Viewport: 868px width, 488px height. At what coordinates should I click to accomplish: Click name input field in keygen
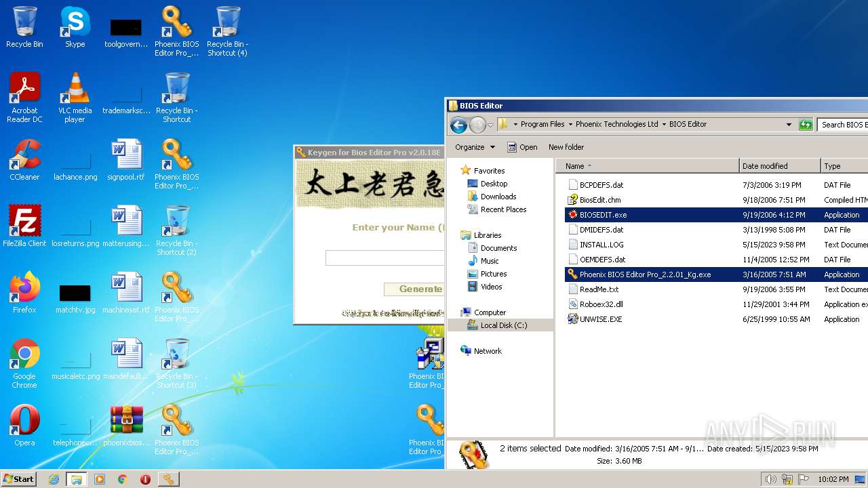[384, 258]
